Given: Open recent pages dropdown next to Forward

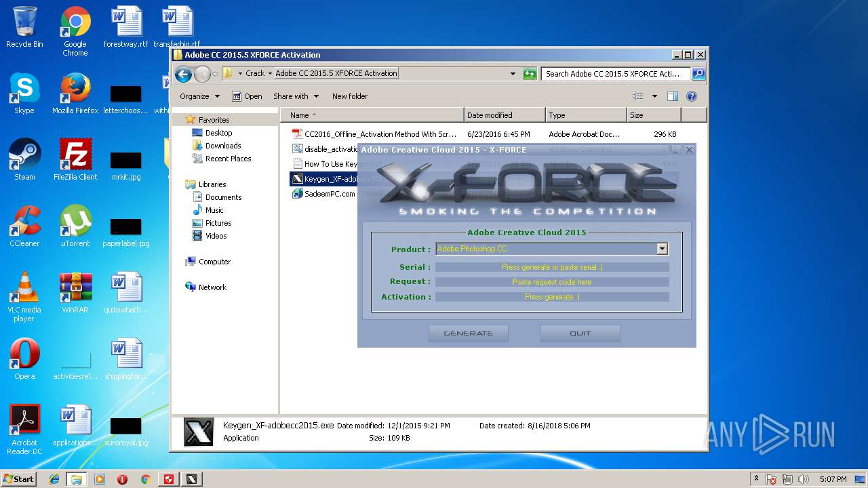Looking at the screenshot, I should click(x=215, y=74).
